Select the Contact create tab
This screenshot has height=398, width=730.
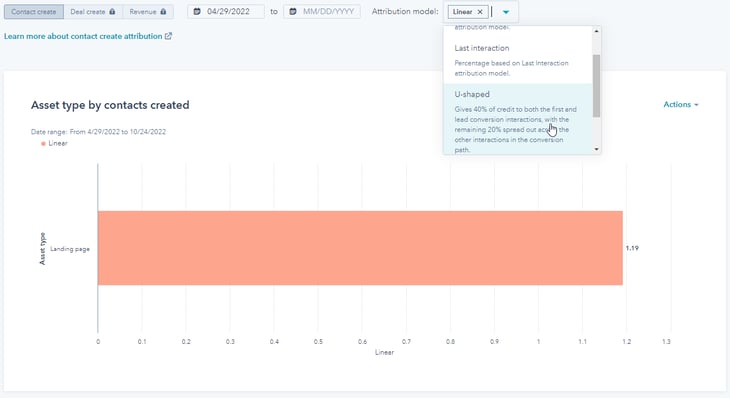pos(34,12)
